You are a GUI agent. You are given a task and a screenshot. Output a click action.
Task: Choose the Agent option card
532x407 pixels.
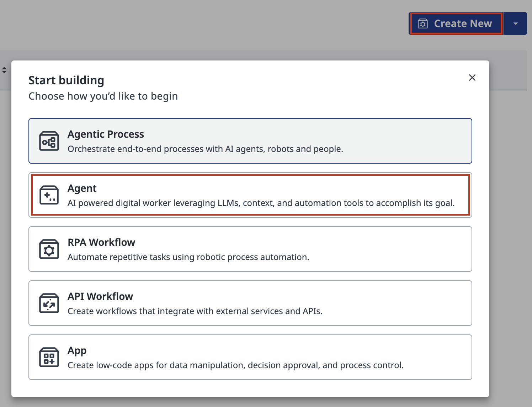coord(250,195)
